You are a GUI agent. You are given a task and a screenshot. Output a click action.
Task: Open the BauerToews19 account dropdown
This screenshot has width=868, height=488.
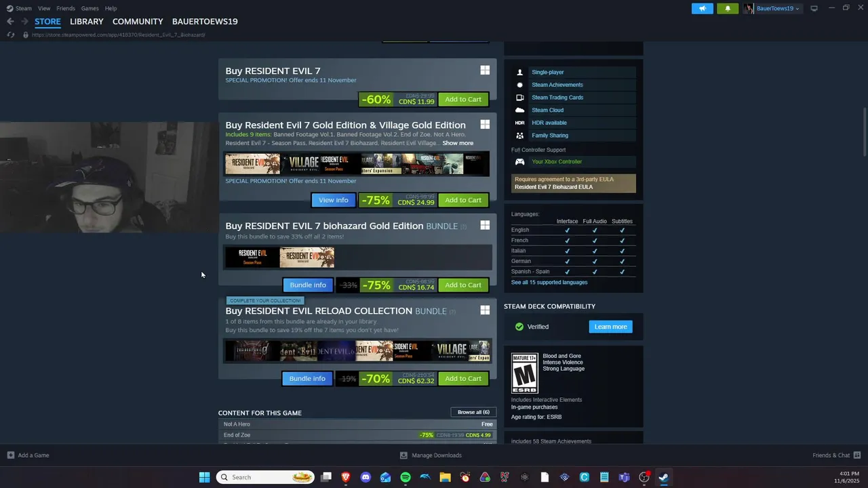coord(772,8)
